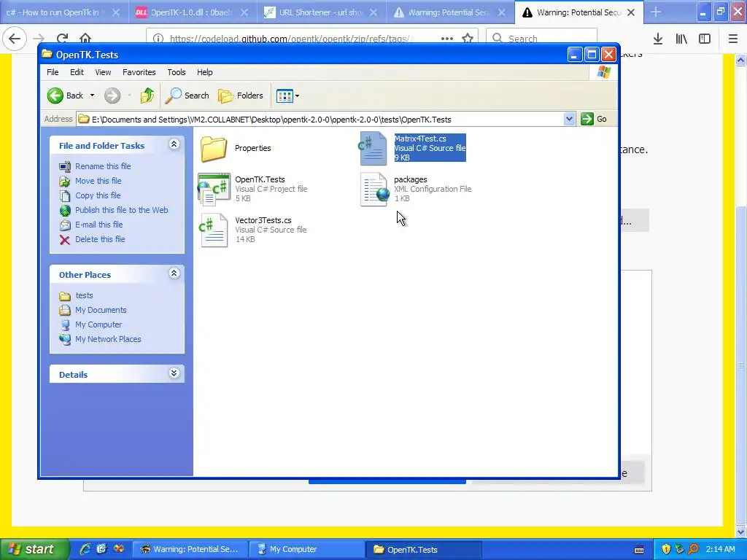747x560 pixels.
Task: Select the packages XML file icon
Action: [375, 189]
